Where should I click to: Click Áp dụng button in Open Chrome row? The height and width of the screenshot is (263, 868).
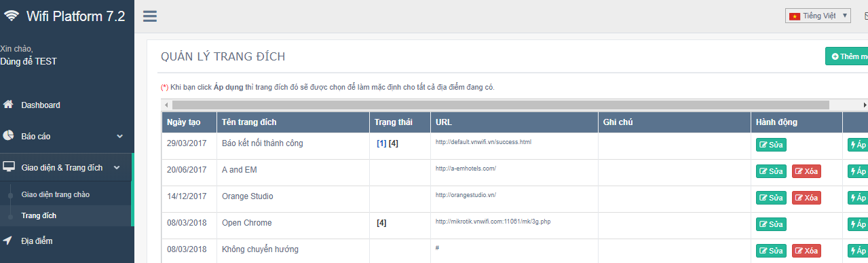click(x=858, y=224)
